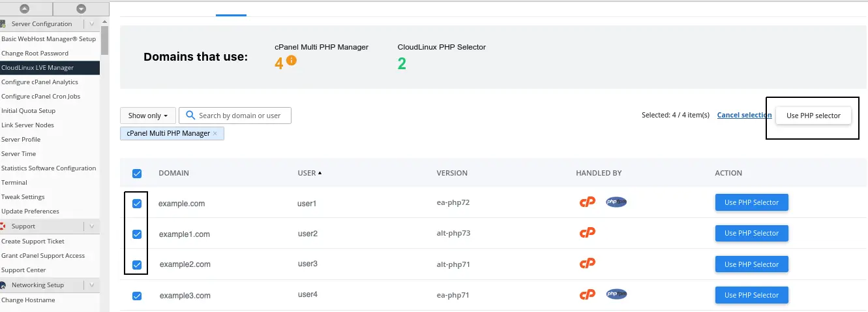Click cPanel logo icon in example3.com row
This screenshot has height=312, width=868.
588,294
